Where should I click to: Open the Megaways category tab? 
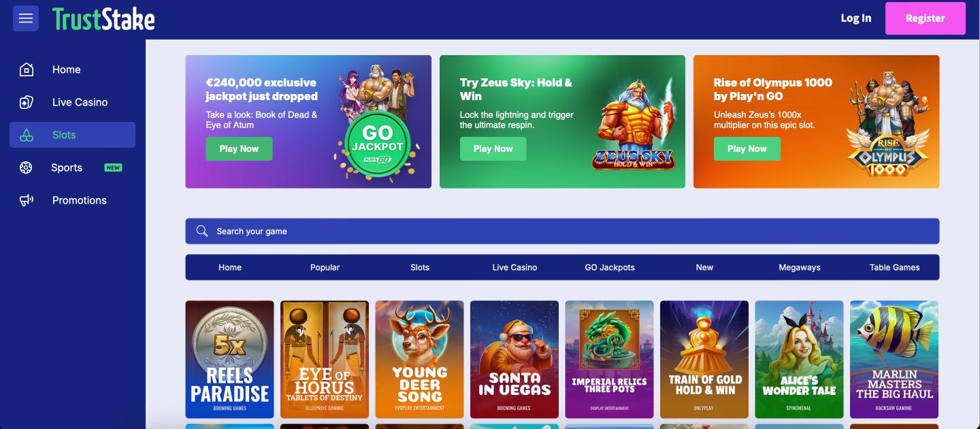800,268
